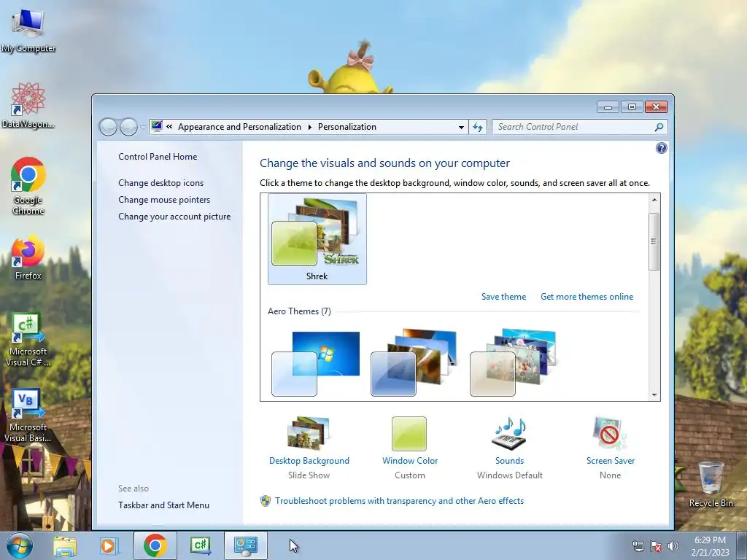Open Microsoft Visual Basic desktop shortcut
The width and height of the screenshot is (747, 560).
point(28,416)
